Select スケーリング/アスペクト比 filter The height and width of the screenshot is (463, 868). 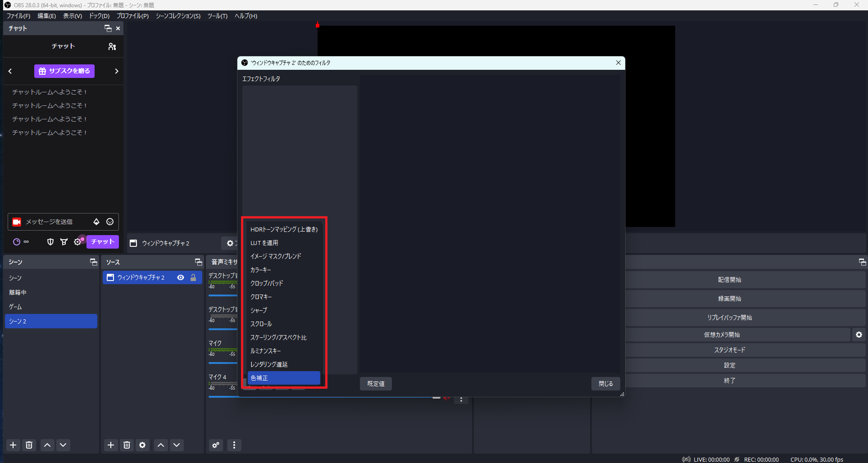click(x=284, y=337)
